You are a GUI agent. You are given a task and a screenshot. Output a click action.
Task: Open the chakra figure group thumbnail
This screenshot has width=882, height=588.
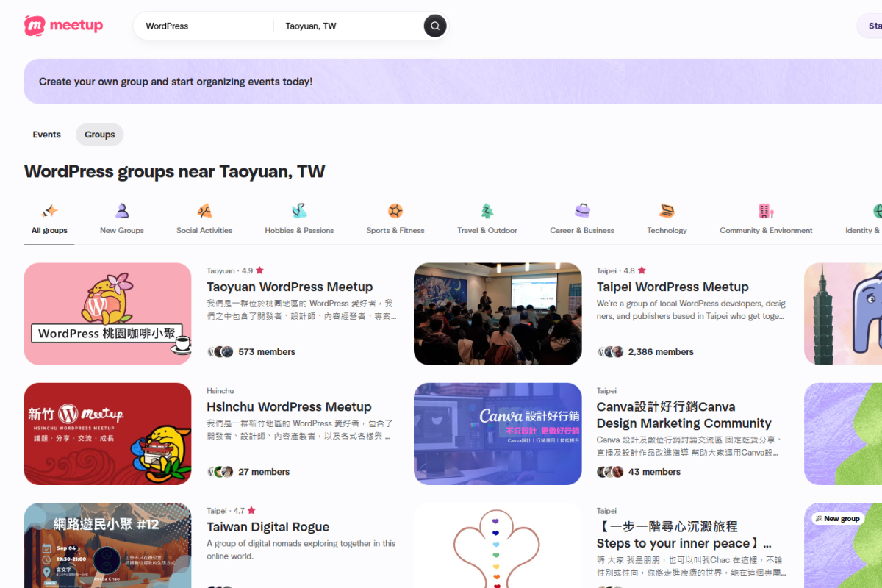498,545
